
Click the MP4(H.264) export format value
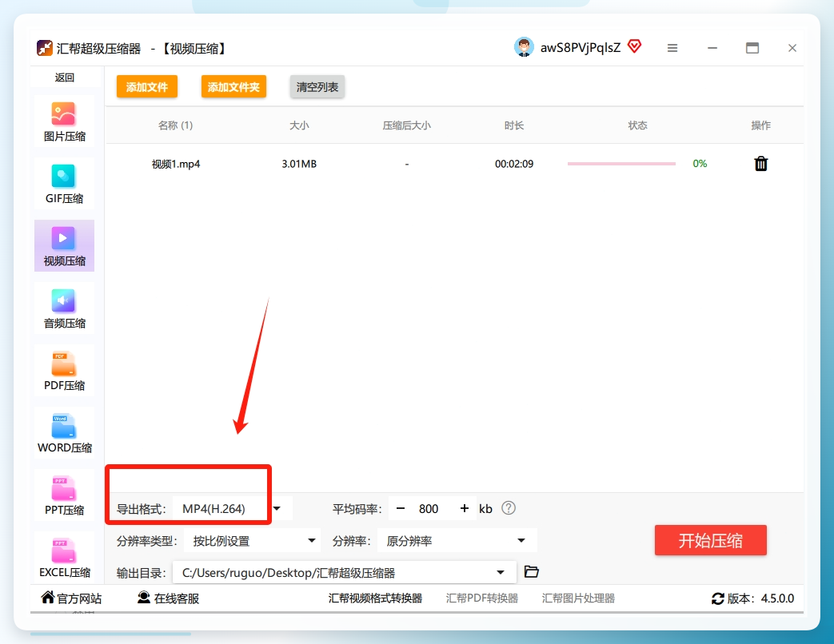[x=213, y=509]
